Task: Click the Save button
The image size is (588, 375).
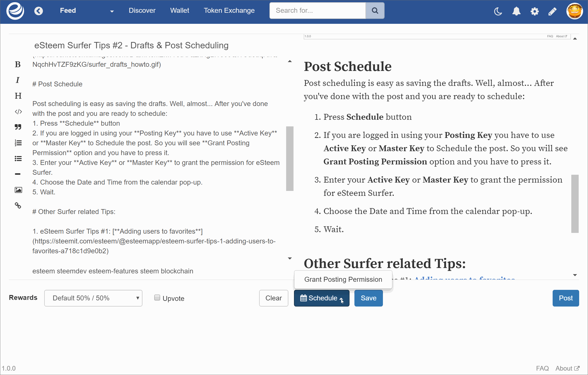Action: click(368, 298)
